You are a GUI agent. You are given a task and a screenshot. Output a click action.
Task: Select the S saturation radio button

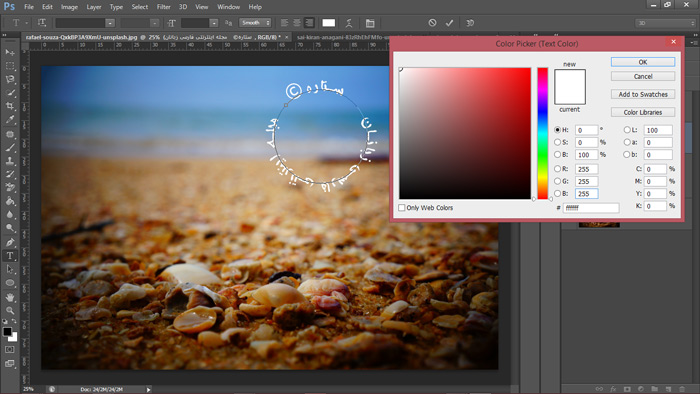557,142
